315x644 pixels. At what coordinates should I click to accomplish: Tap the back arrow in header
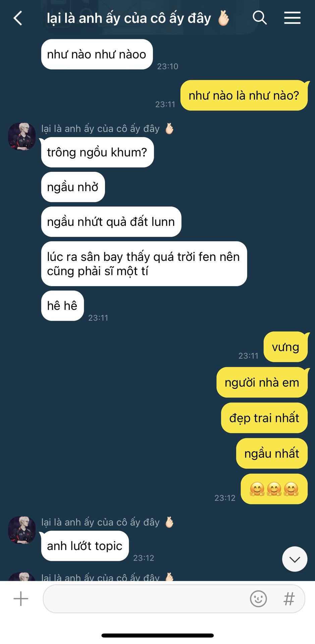[x=18, y=18]
